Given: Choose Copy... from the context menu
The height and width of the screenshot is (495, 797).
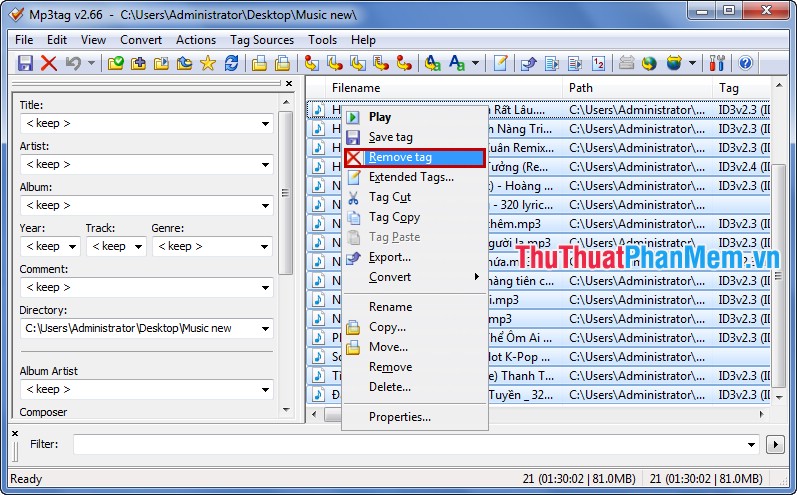Looking at the screenshot, I should (415, 327).
